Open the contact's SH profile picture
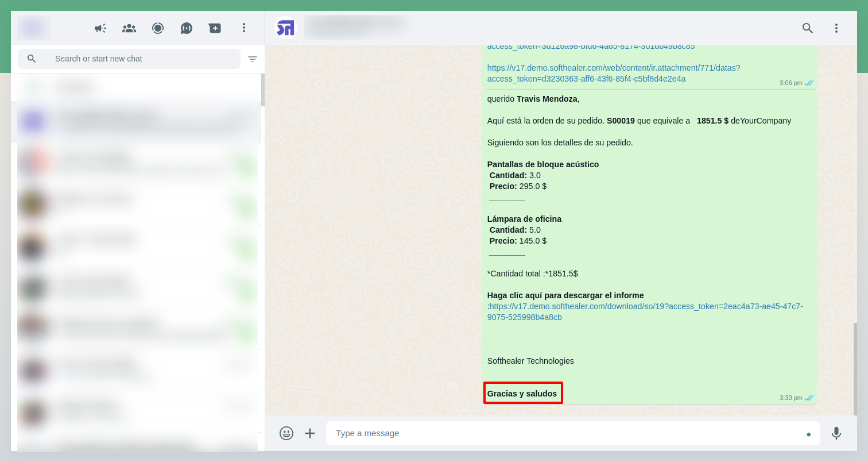This screenshot has height=462, width=868. (x=285, y=28)
